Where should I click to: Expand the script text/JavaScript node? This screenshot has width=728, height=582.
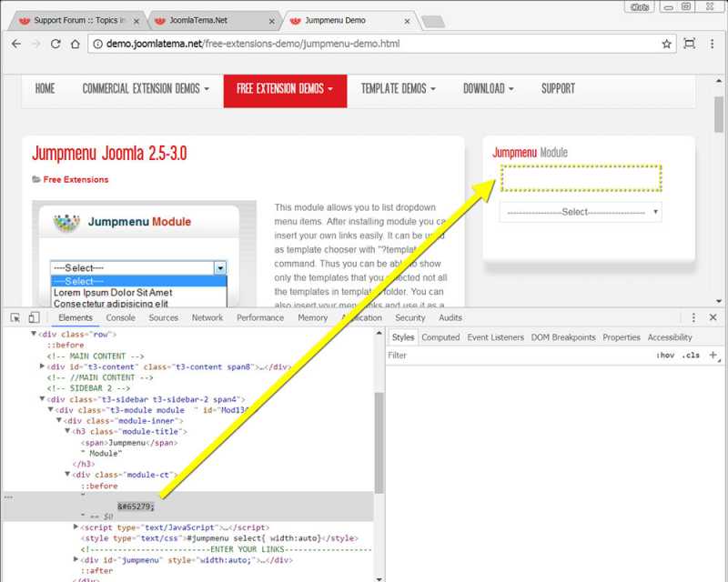[76, 527]
